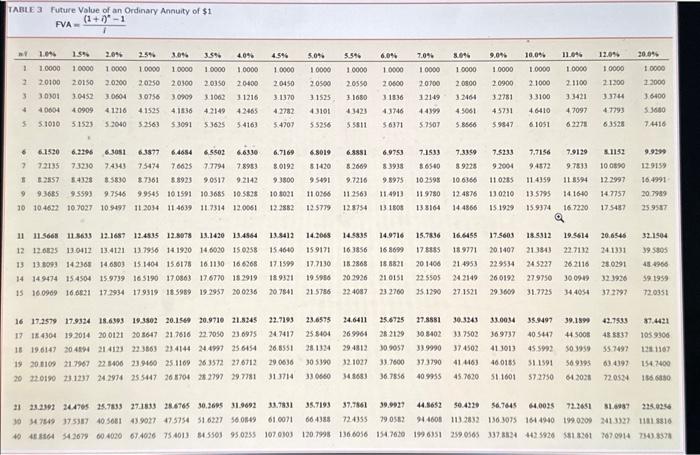
Task: Select the cell 37.2797
Action: 614,292
